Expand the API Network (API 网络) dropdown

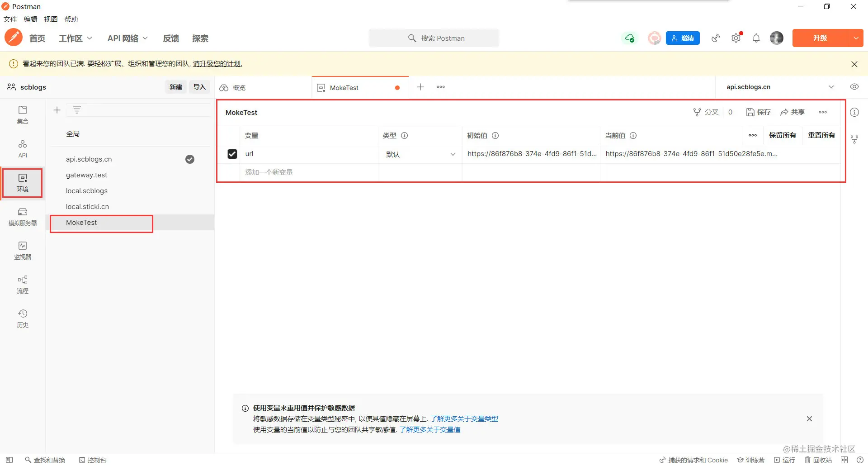[x=127, y=38]
